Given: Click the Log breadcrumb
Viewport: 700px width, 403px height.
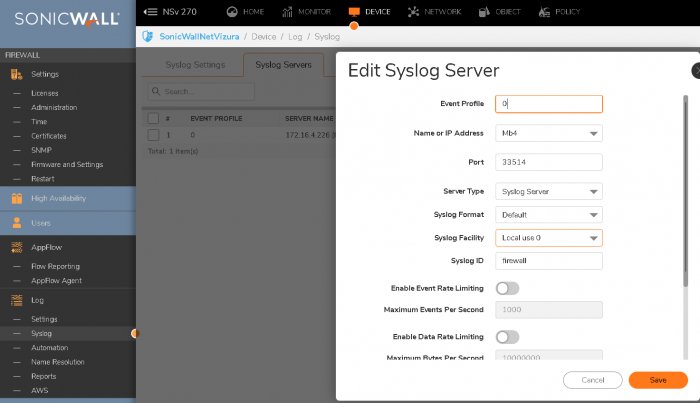Looking at the screenshot, I should [295, 37].
